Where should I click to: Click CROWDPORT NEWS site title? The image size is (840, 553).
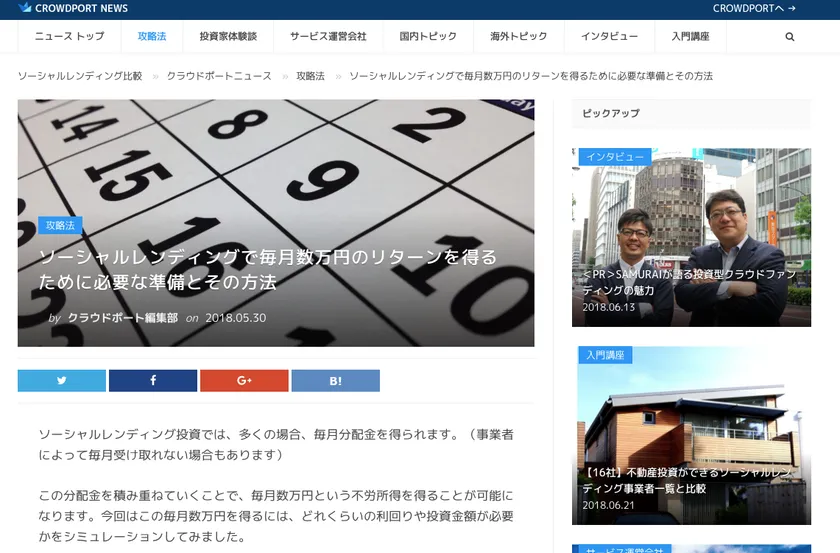(81, 9)
